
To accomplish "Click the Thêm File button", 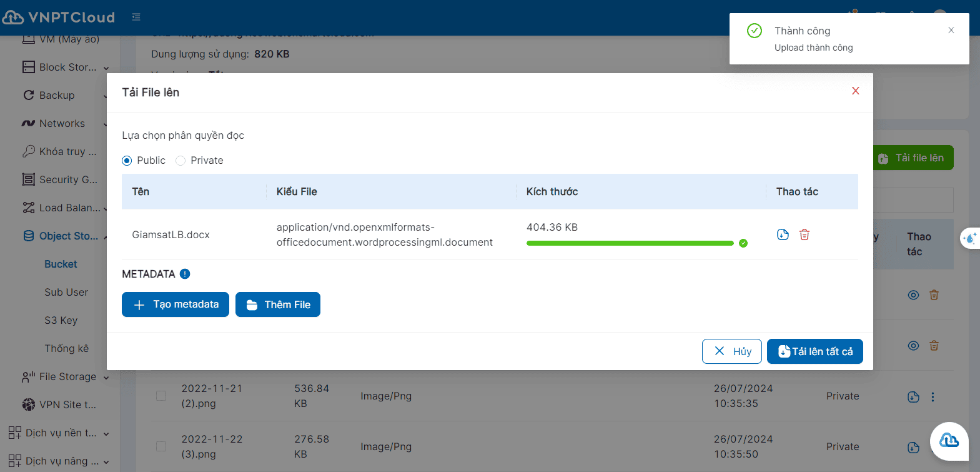I will pyautogui.click(x=278, y=304).
